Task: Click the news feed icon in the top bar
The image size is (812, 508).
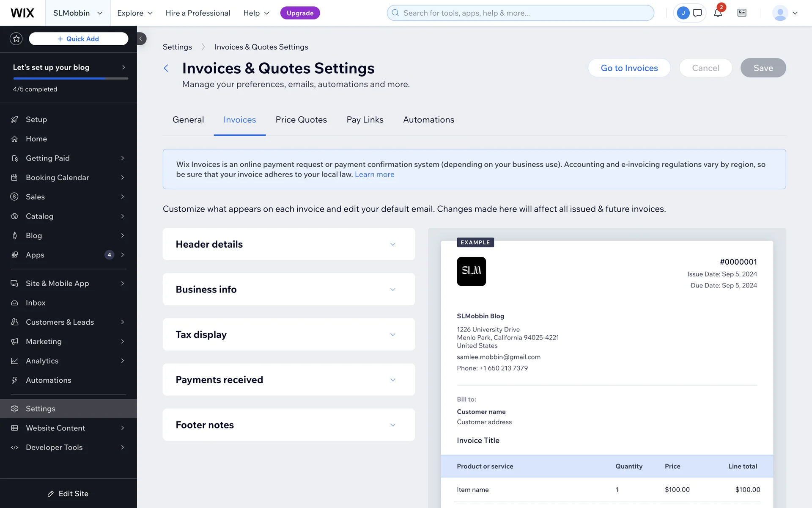Action: click(x=742, y=13)
